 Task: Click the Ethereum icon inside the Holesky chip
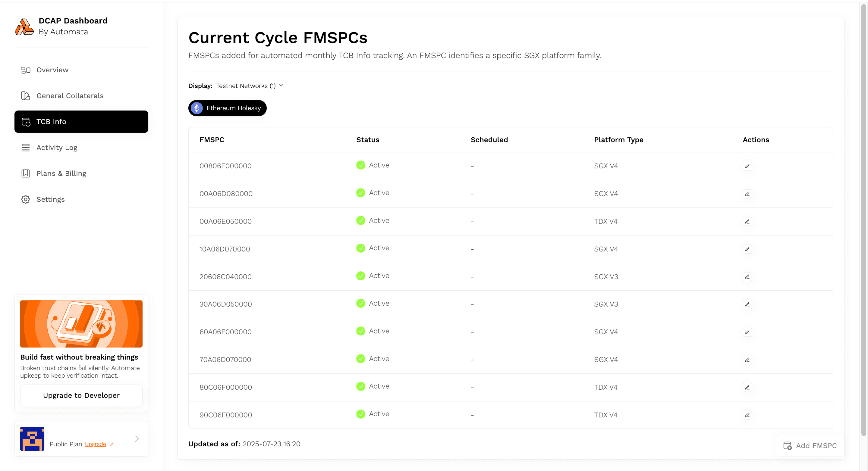coord(197,108)
